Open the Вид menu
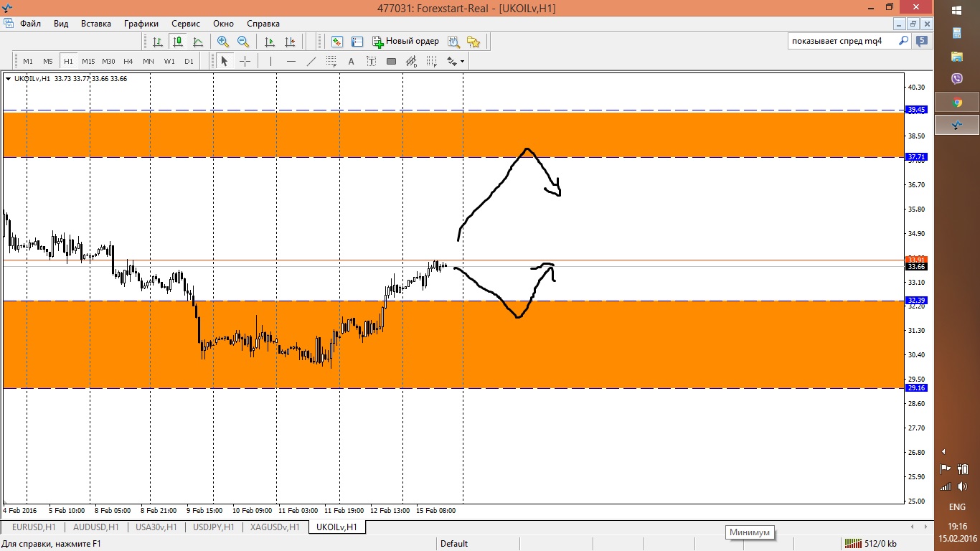Image resolution: width=980 pixels, height=551 pixels. (x=61, y=24)
